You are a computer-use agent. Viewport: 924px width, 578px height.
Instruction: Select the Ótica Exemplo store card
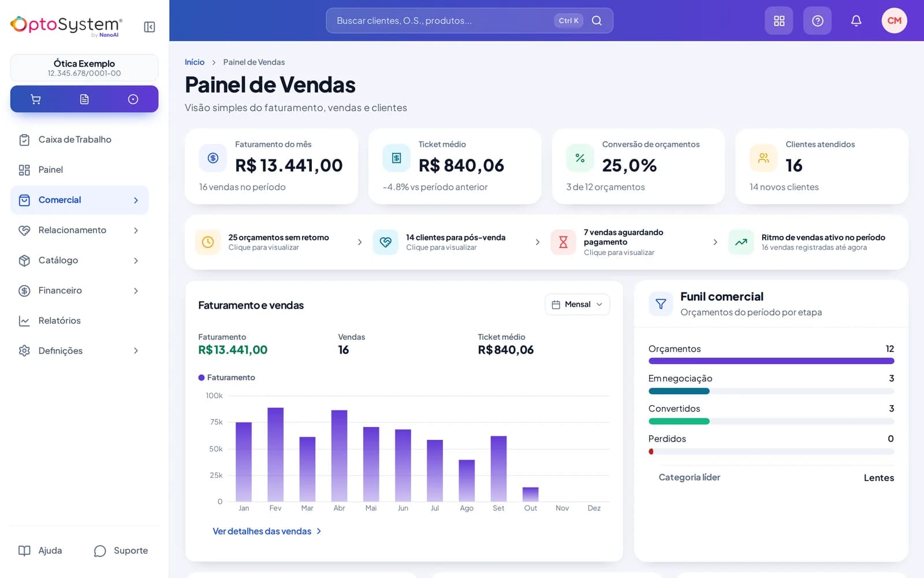pyautogui.click(x=84, y=68)
